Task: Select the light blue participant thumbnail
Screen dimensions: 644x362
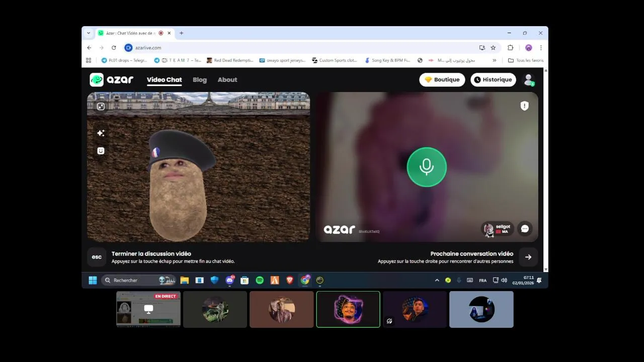Action: (481, 310)
